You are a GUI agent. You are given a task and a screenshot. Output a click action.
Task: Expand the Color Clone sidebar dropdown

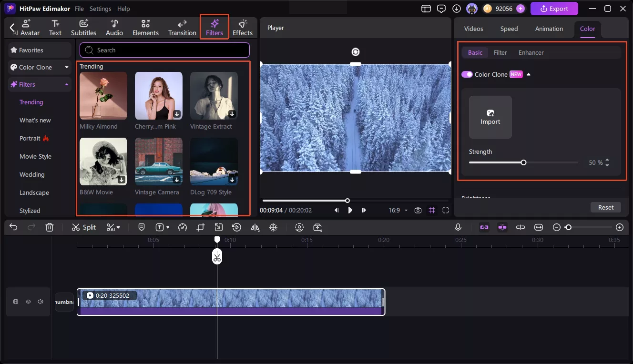click(x=67, y=67)
